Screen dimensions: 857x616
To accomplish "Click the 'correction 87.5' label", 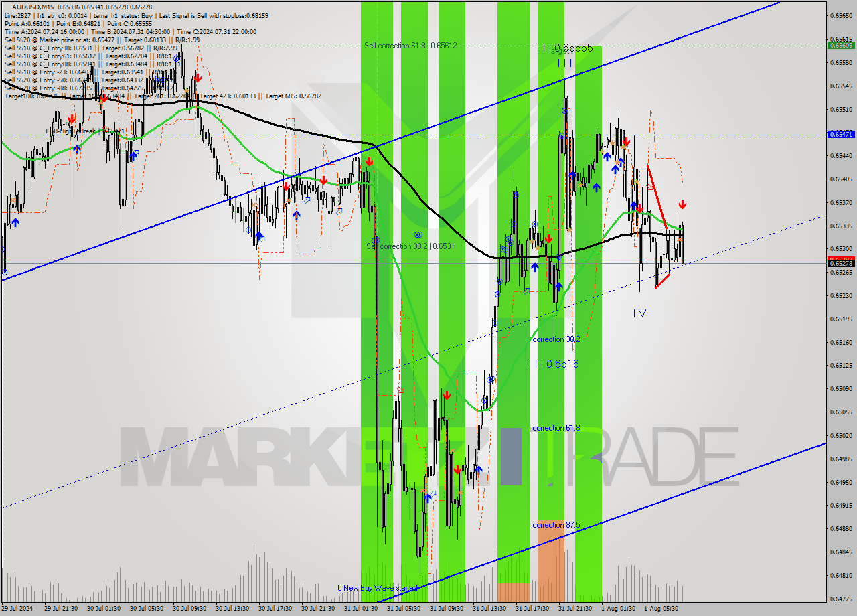I will point(556,525).
